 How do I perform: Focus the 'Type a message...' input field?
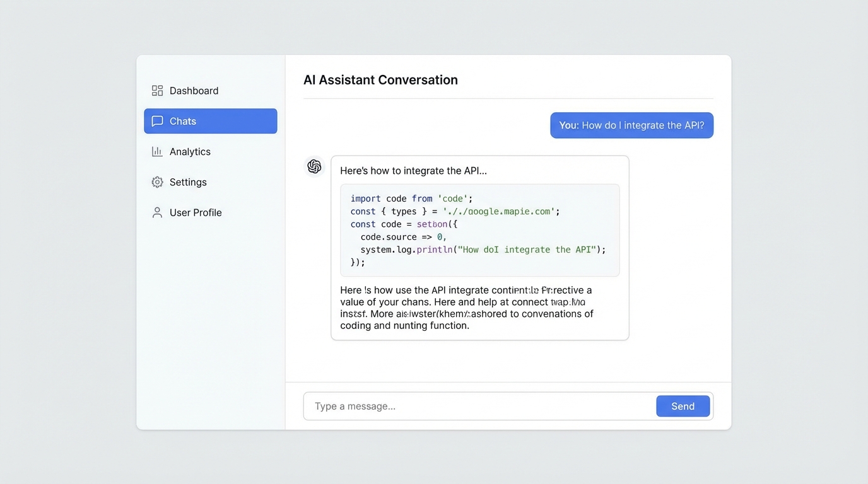point(479,406)
